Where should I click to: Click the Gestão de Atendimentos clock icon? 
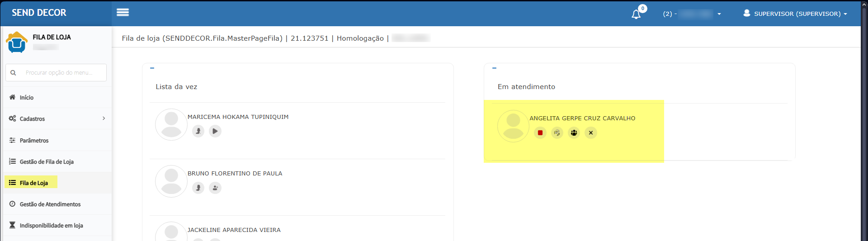click(12, 204)
